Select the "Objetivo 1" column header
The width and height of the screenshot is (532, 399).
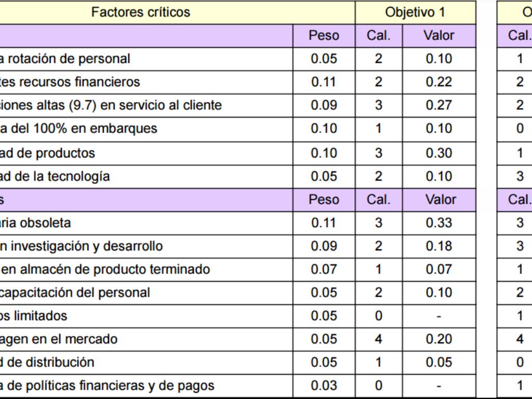pos(415,12)
